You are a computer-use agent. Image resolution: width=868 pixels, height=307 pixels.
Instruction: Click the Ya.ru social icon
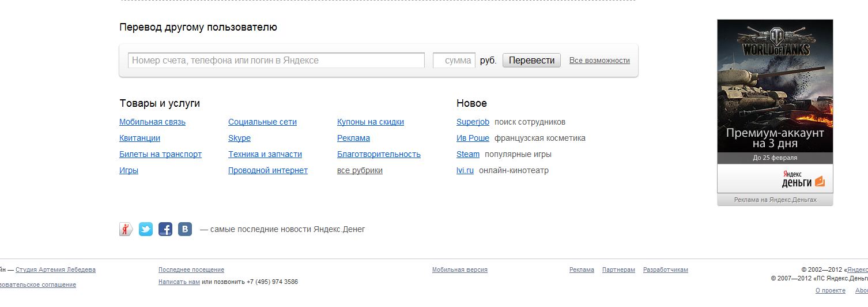pos(126,230)
